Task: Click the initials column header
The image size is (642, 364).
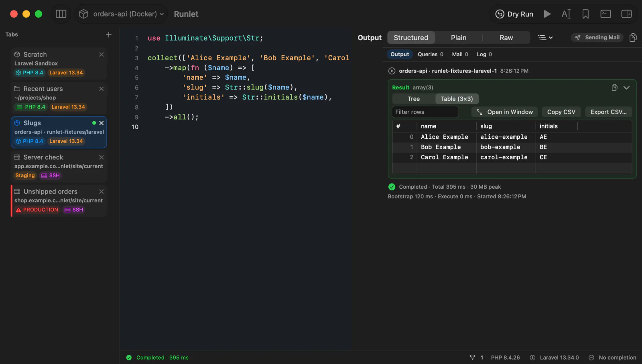Action: (557, 126)
